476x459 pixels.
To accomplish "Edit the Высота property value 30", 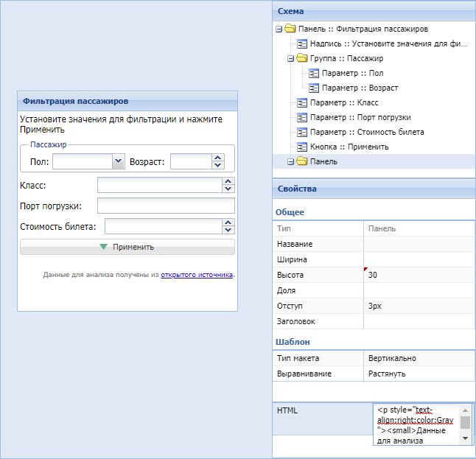I will pos(419,275).
